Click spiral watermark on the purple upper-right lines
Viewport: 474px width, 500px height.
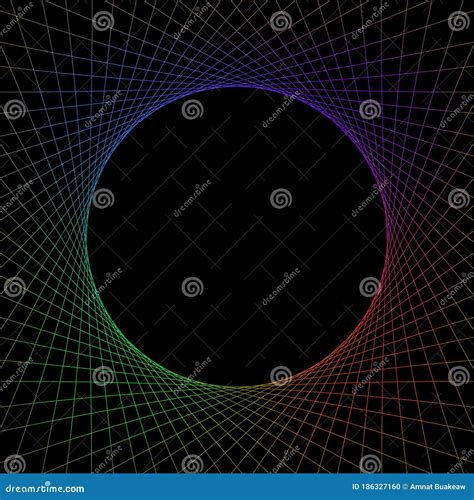point(370,110)
